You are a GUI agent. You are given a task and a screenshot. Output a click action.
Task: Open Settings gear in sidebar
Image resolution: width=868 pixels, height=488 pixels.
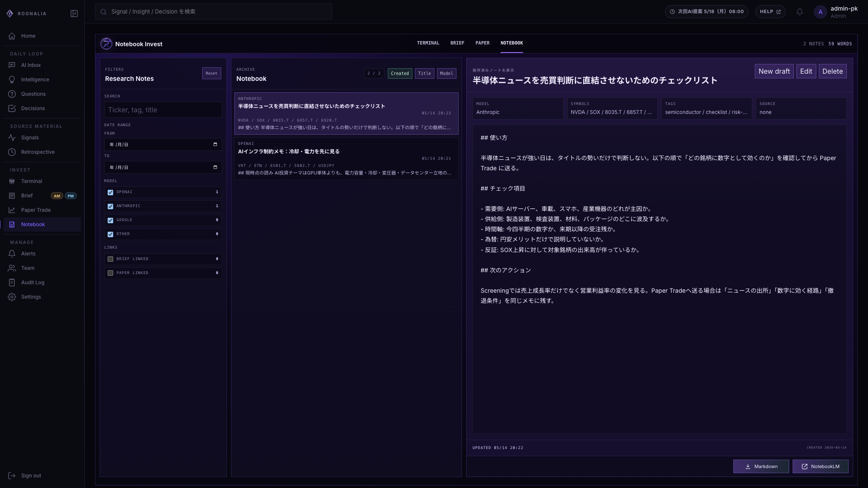12,297
